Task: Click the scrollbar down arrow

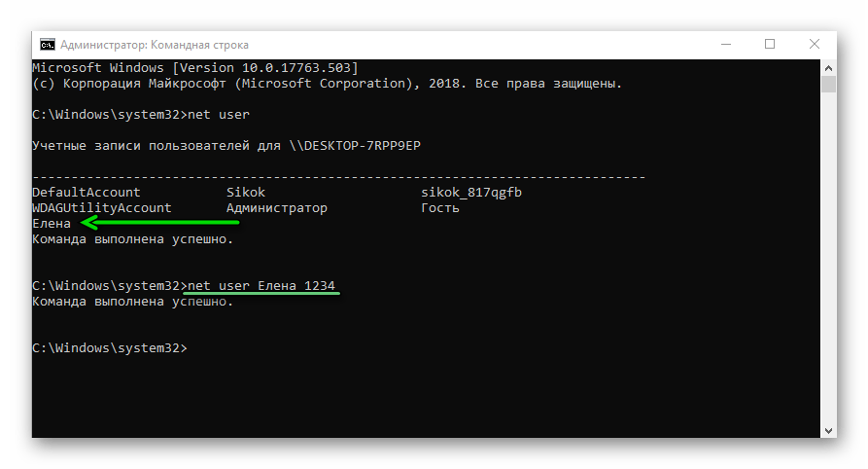Action: pyautogui.click(x=828, y=429)
